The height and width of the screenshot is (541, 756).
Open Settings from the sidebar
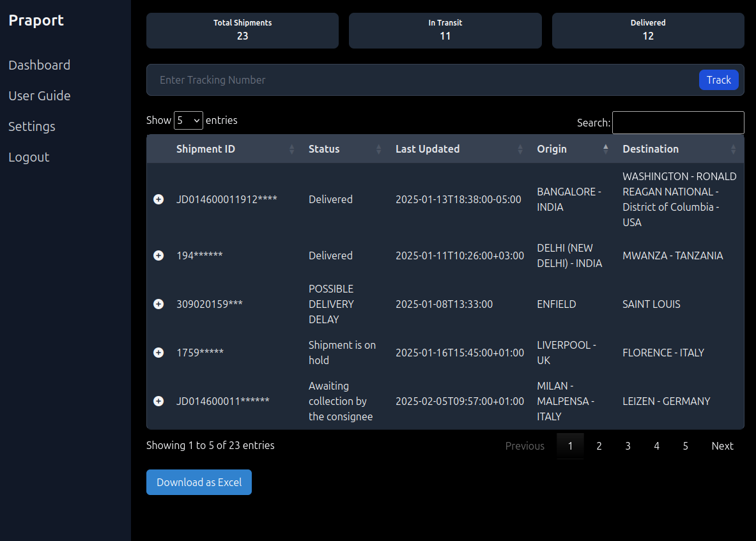31,126
